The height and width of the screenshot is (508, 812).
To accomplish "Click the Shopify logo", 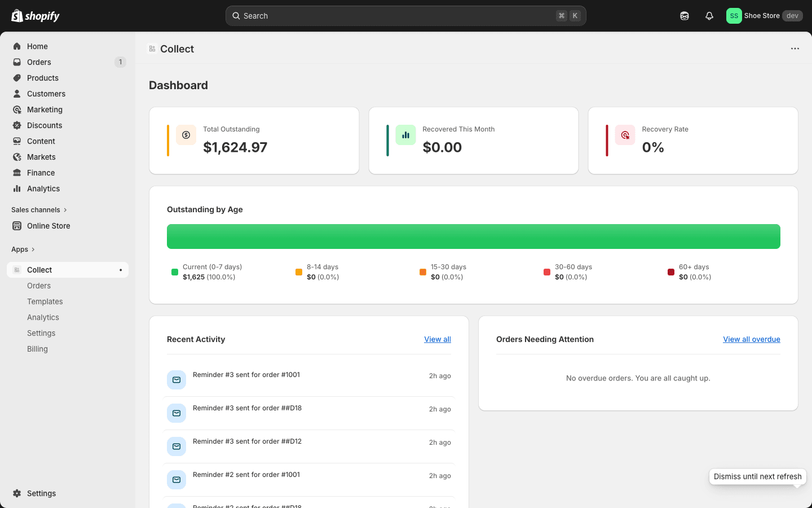I will tap(35, 15).
